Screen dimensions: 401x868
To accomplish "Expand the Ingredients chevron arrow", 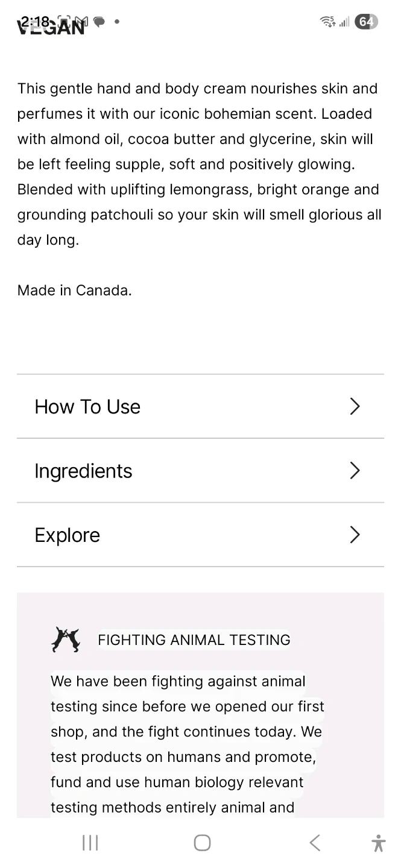I will 355,471.
